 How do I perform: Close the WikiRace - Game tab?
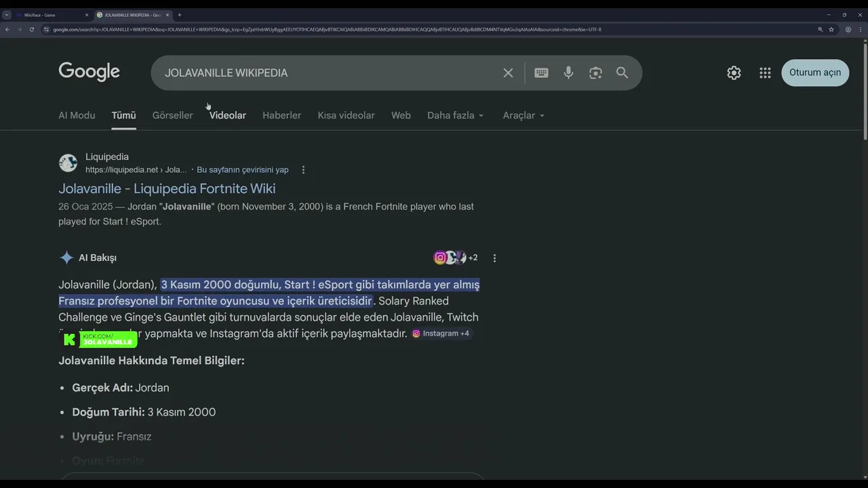click(87, 15)
